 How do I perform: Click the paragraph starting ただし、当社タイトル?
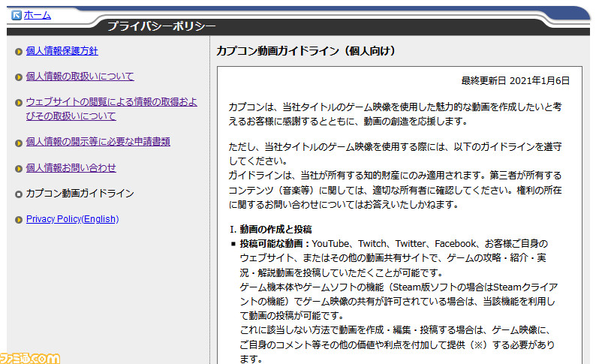click(395, 154)
